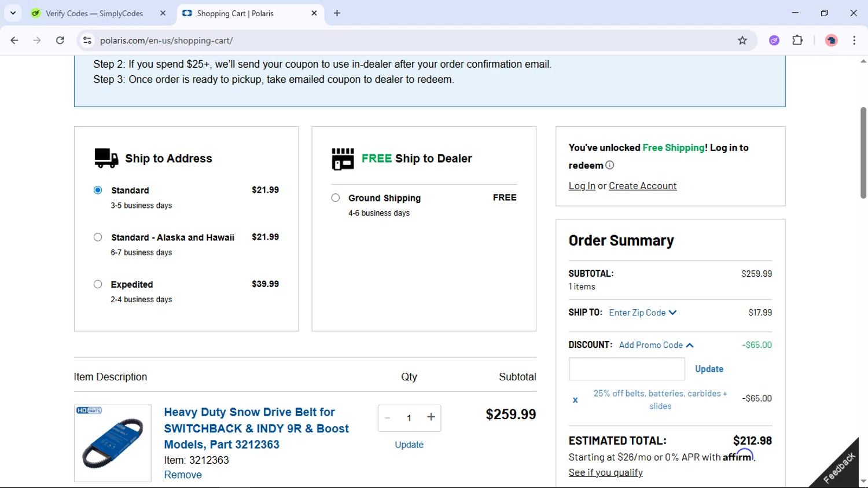
Task: Open the Log In link
Action: 582,186
